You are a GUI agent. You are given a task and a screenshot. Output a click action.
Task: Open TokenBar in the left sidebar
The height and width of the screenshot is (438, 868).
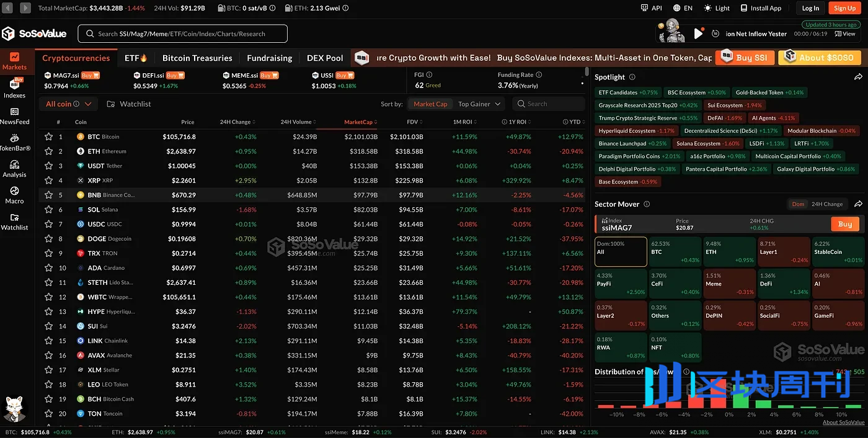pyautogui.click(x=14, y=142)
